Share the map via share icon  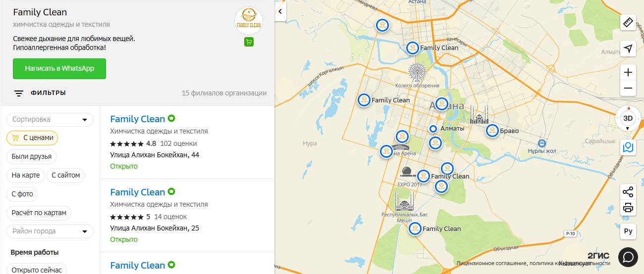(628, 192)
